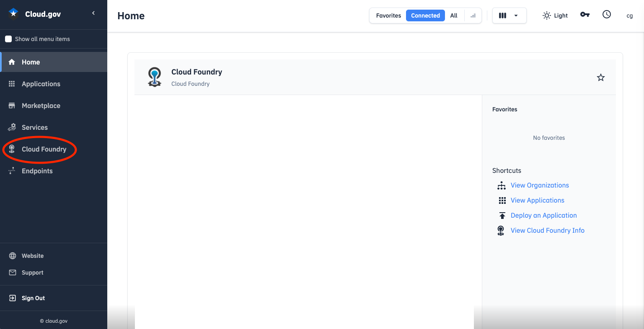Select the All endpoints filter

pos(454,15)
